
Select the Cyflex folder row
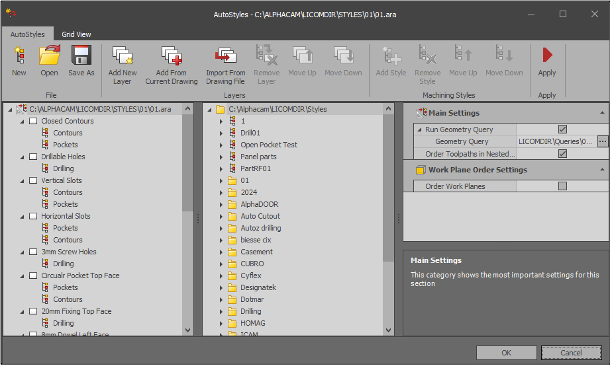[251, 276]
